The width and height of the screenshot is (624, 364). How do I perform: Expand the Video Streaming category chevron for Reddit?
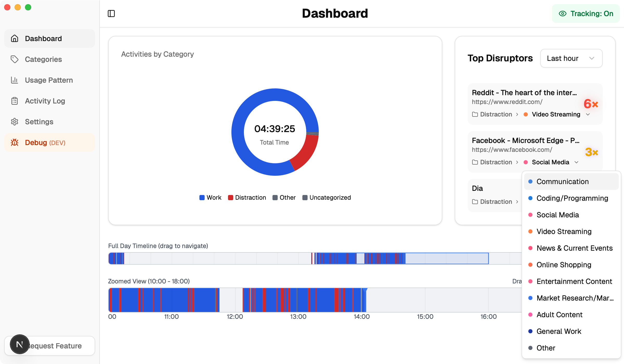588,114
